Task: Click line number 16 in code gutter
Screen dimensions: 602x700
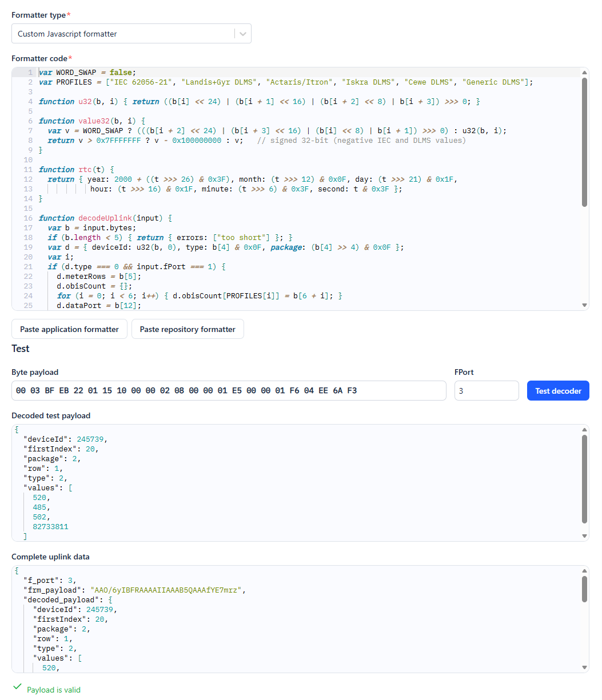Action: pyautogui.click(x=28, y=218)
